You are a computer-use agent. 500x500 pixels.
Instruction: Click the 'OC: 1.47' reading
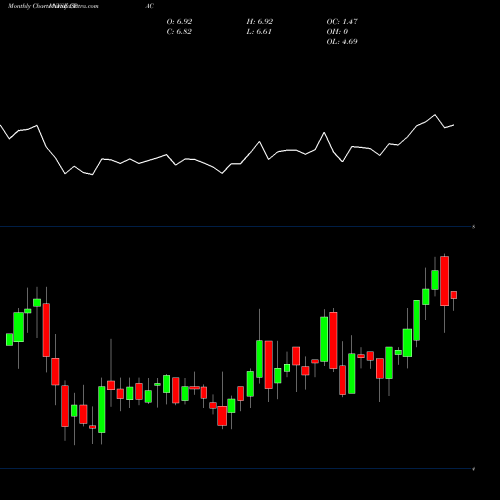342,22
